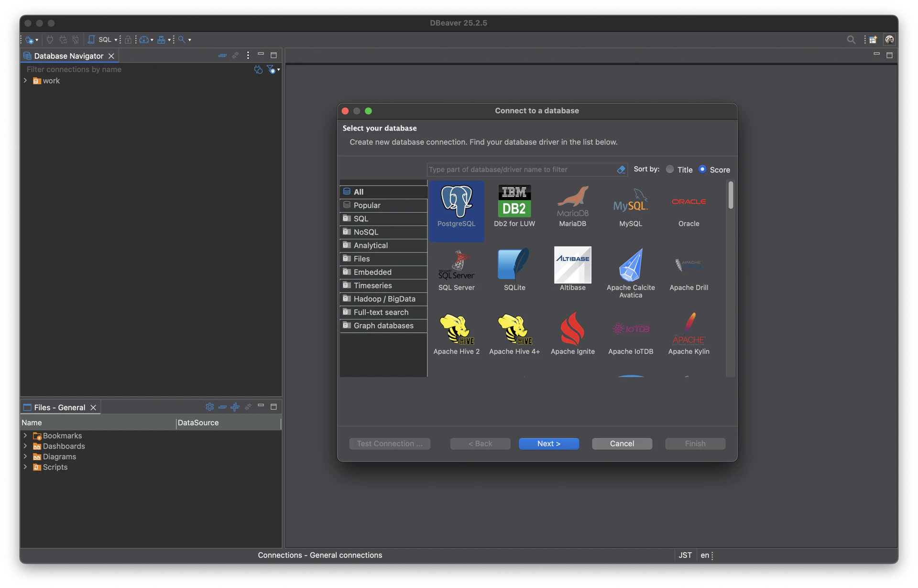The image size is (918, 588).
Task: Cancel the Connect to a database dialog
Action: coord(622,444)
